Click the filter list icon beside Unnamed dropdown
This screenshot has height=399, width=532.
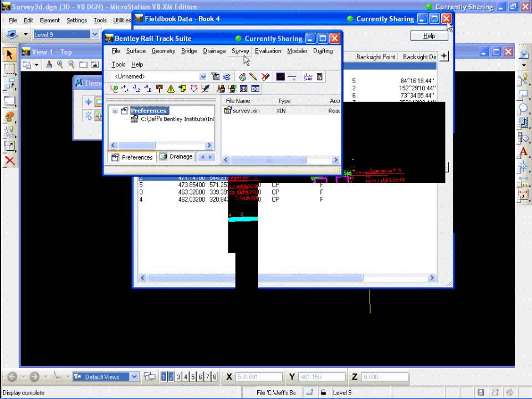(x=215, y=76)
